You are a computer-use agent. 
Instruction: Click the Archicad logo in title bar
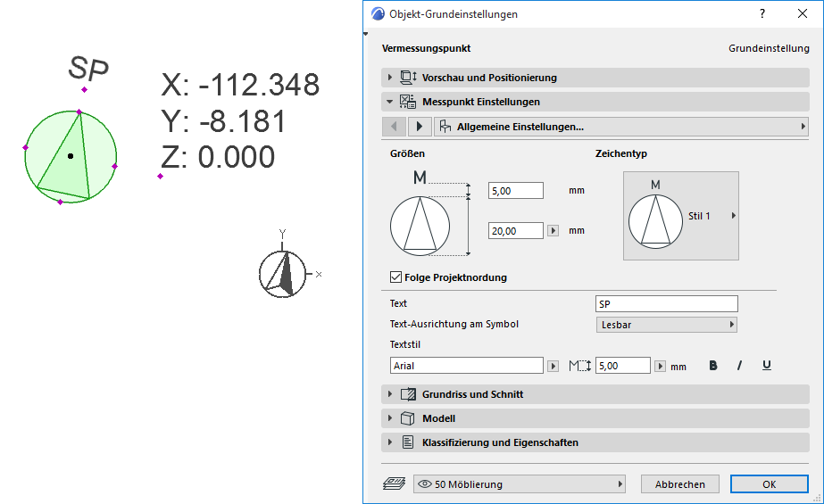pyautogui.click(x=378, y=13)
